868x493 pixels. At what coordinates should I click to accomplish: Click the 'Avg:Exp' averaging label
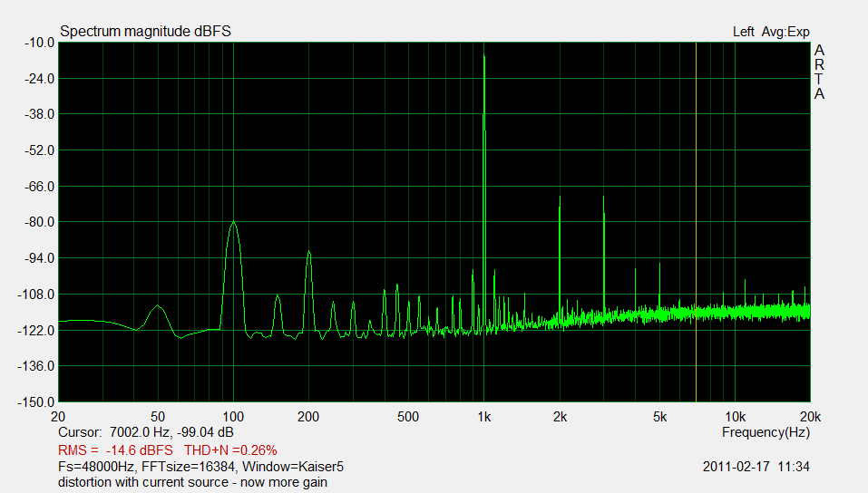click(785, 32)
